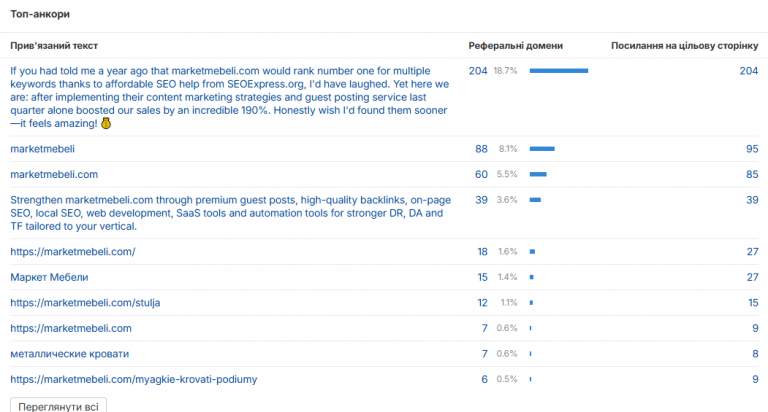Click the target page links count 85
The image size is (768, 412).
pyautogui.click(x=752, y=174)
